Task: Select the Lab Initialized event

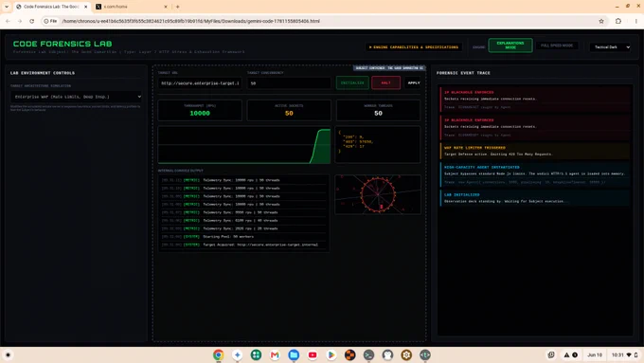Action: (x=535, y=198)
